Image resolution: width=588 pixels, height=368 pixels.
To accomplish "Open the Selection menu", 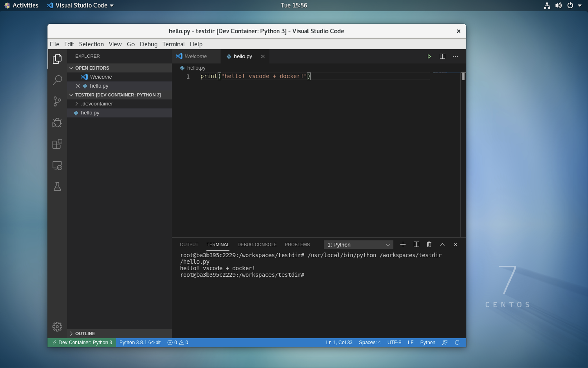I will pyautogui.click(x=91, y=44).
